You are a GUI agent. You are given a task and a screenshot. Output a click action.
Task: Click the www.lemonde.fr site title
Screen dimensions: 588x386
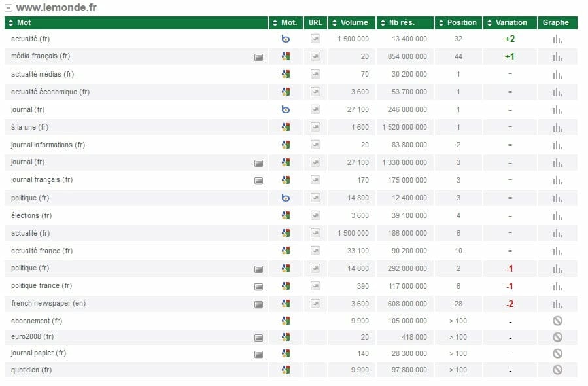pos(56,8)
